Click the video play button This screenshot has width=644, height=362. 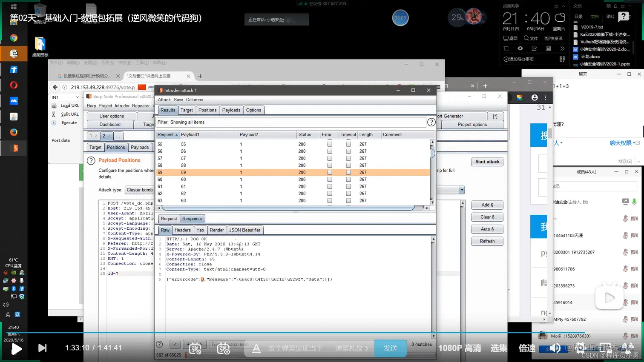[x=17, y=348]
